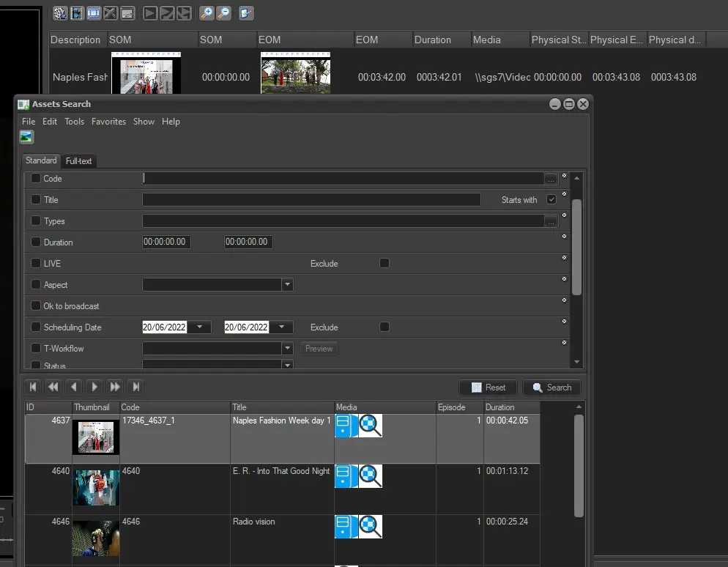Tick the Ok to broadcast checkbox
Image resolution: width=728 pixels, height=567 pixels.
36,305
